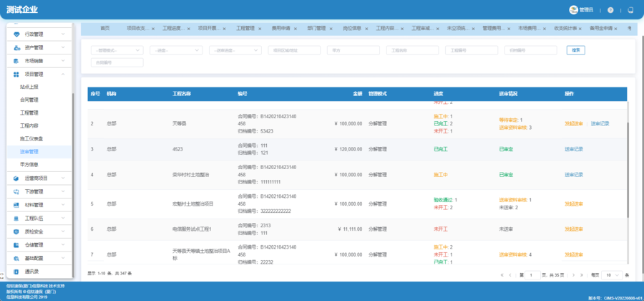Open 送审记录 for 荣华村村土地整治

(x=574, y=175)
